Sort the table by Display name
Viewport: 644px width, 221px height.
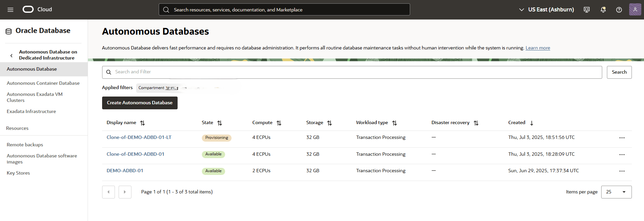[x=143, y=123]
